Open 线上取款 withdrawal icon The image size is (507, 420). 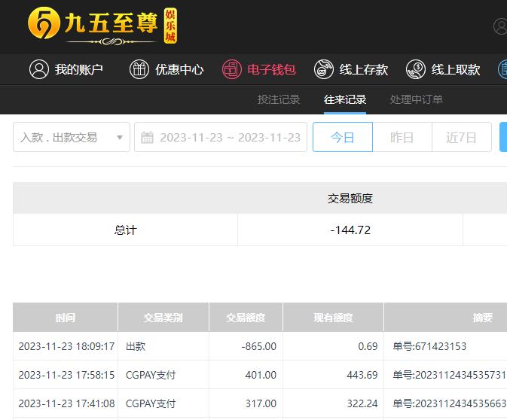[x=416, y=69]
